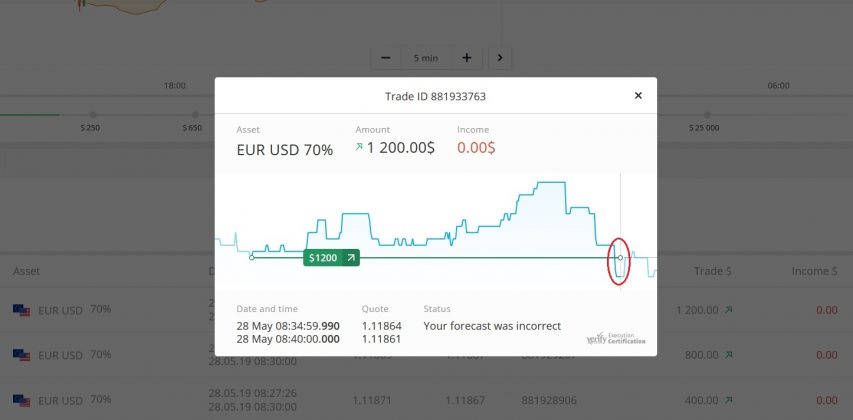Click the third EUR USD flag icon

[21, 400]
